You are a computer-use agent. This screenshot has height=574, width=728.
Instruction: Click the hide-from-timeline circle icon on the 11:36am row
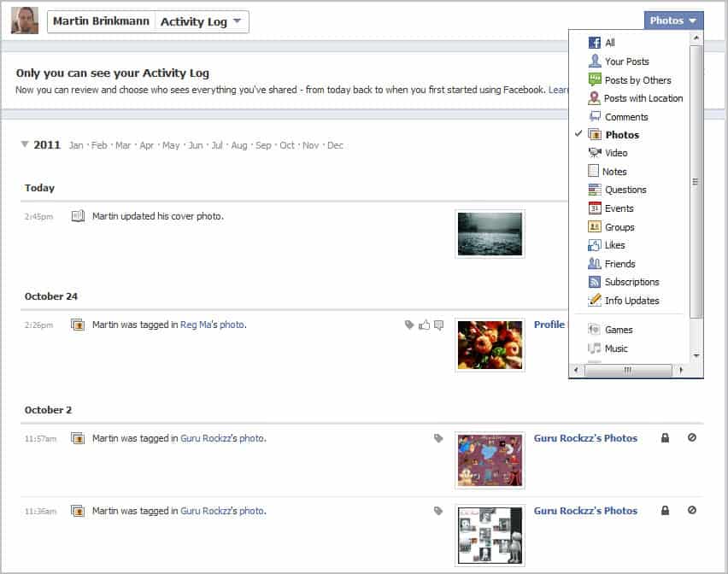click(x=691, y=511)
